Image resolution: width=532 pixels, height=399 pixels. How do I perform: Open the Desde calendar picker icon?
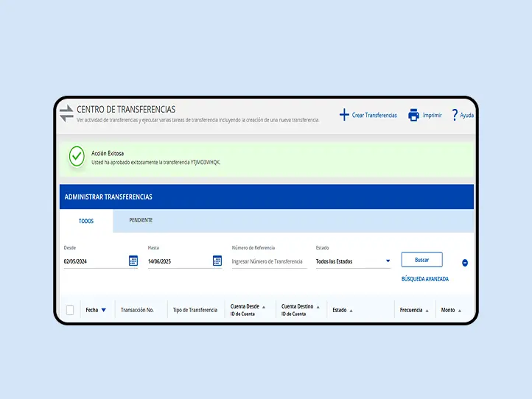coord(133,261)
